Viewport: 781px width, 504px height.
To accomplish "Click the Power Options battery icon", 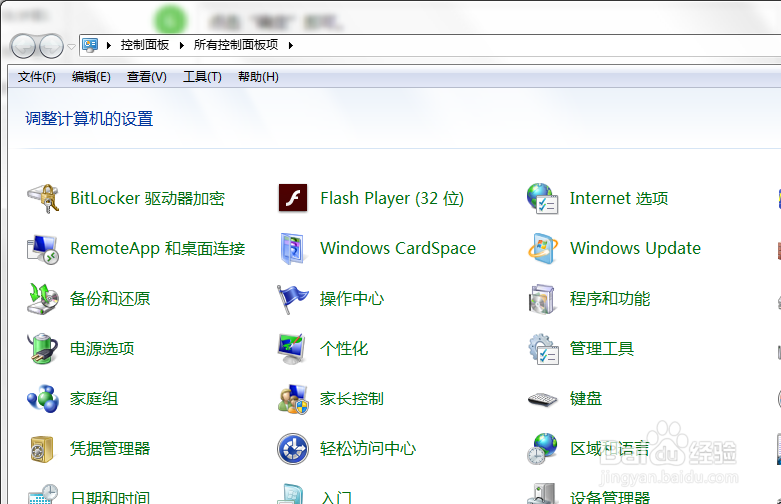I will [43, 349].
